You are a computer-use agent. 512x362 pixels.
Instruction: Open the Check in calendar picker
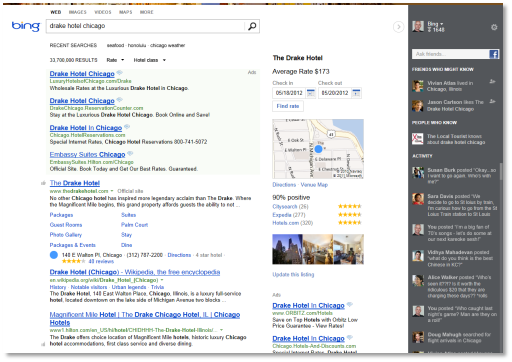pyautogui.click(x=311, y=93)
